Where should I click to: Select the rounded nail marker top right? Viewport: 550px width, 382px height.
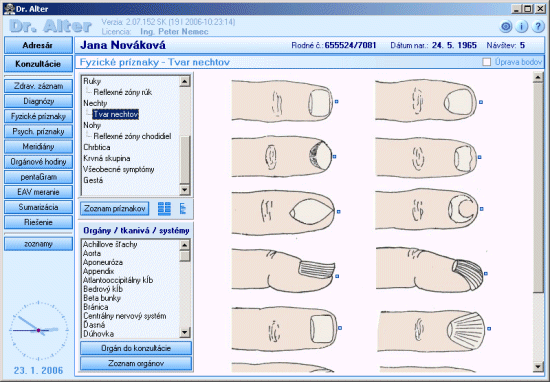point(481,102)
